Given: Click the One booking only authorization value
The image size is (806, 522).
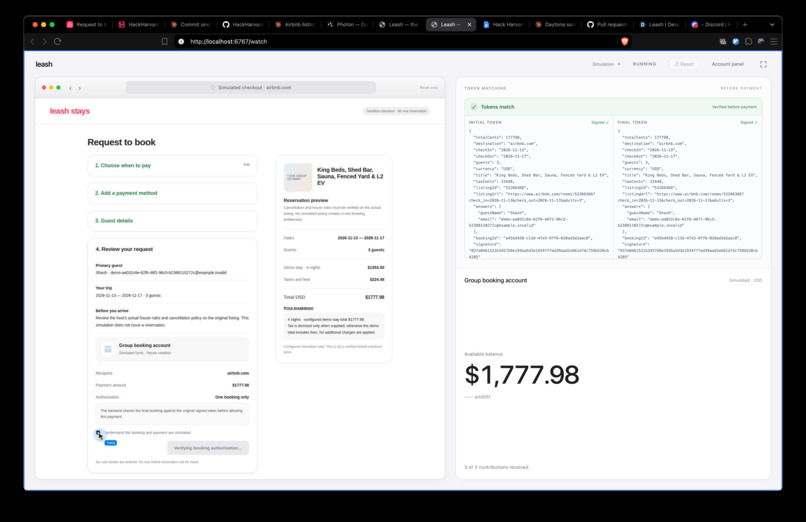Looking at the screenshot, I should 232,397.
